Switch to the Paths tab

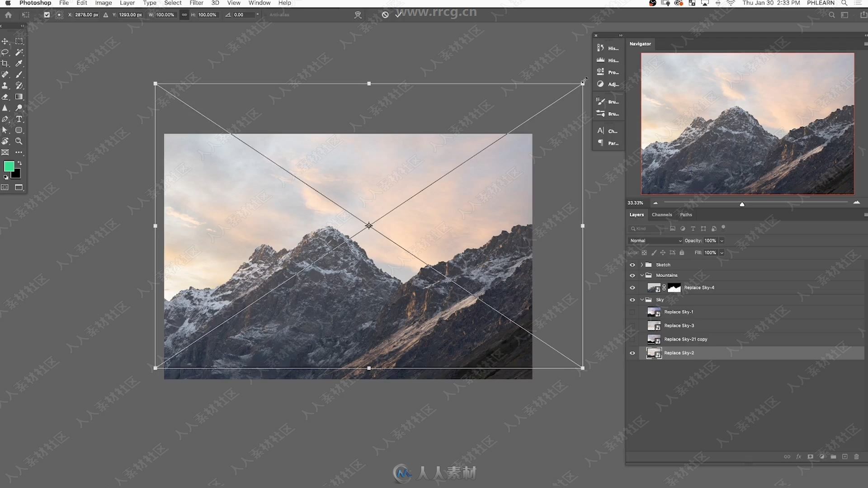pyautogui.click(x=685, y=215)
